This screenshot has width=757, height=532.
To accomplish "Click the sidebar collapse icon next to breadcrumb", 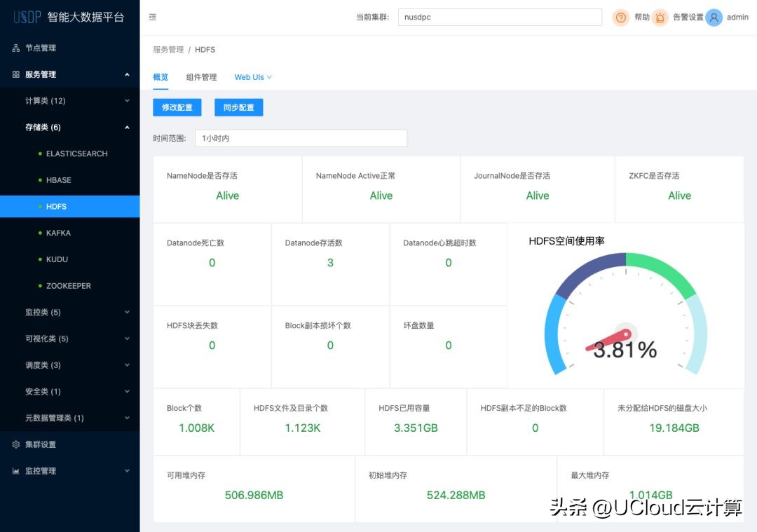I will [153, 17].
